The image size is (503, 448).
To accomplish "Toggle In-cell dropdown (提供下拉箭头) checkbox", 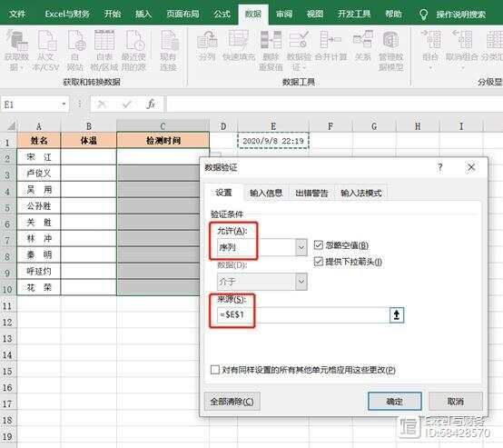I will coord(318,262).
